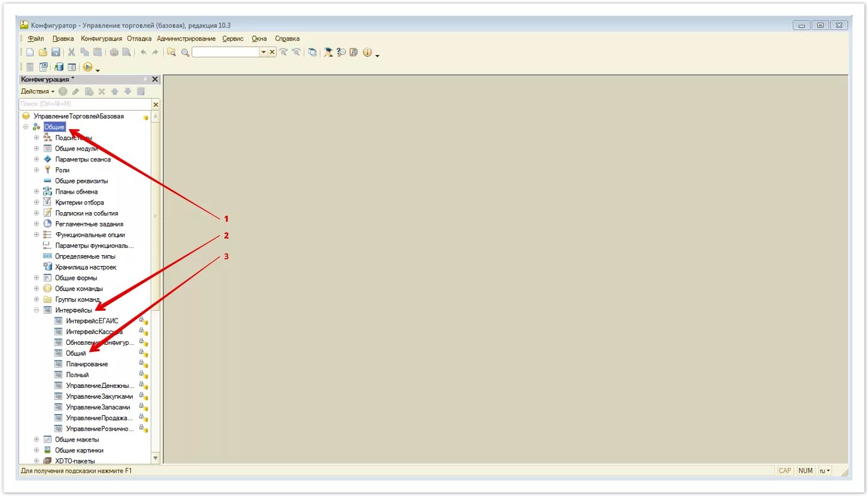Click the Update database configuration icon
This screenshot has width=868, height=496.
[59, 67]
